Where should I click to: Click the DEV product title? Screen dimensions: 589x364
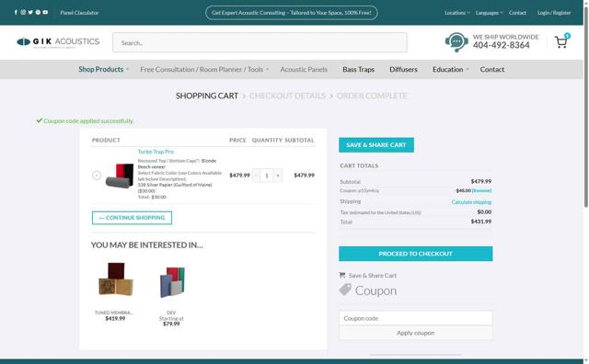pyautogui.click(x=171, y=313)
